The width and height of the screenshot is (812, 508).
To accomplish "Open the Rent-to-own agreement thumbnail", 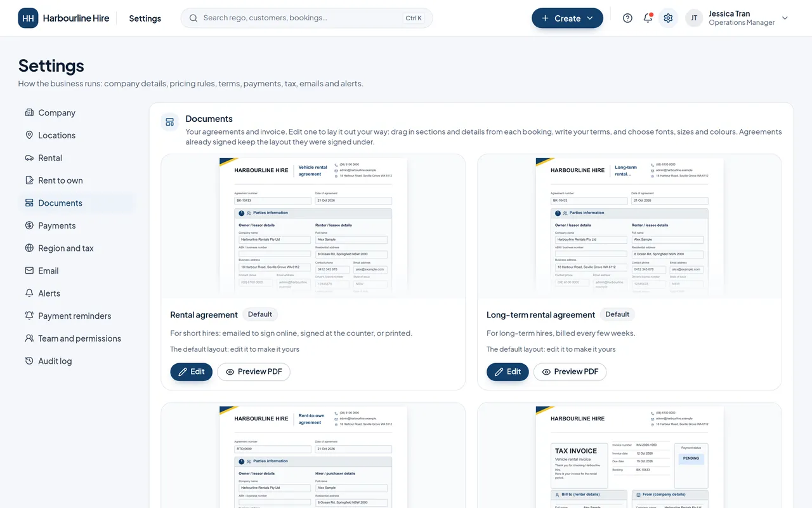I will click(313, 455).
